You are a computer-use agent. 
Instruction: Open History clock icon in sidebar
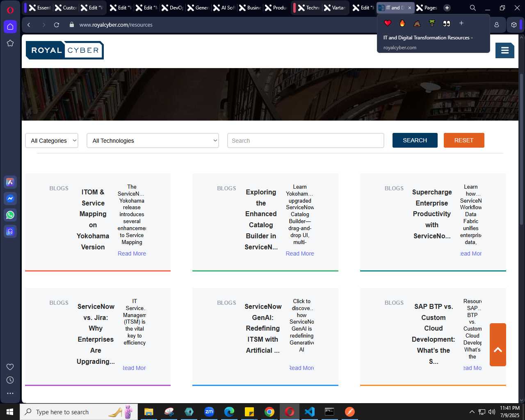coord(10,380)
